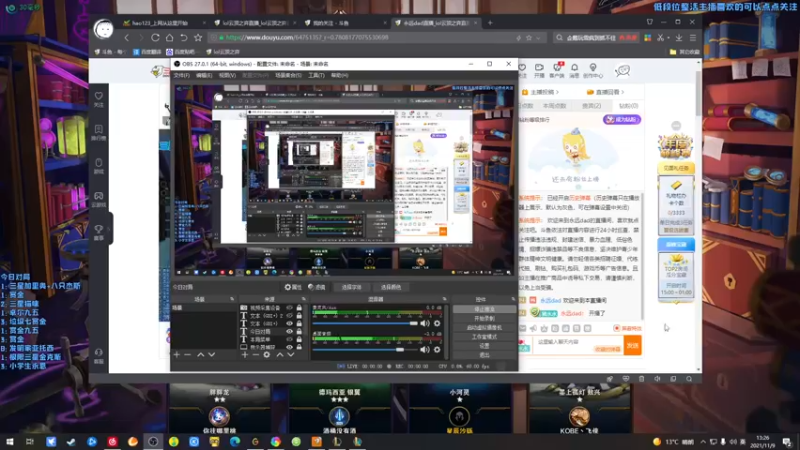Screen dimensions: 800x450
Task: Open the 帮助(H) menu in OBS
Action: [x=339, y=75]
